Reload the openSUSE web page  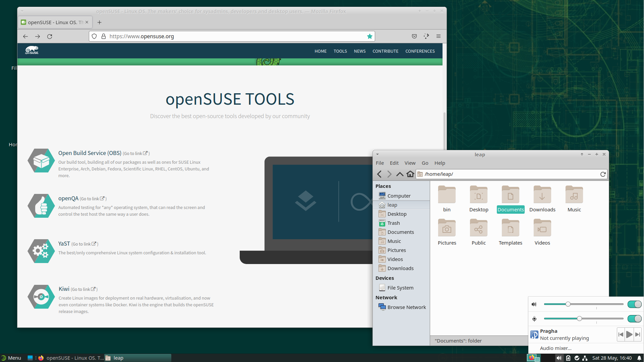click(x=50, y=36)
